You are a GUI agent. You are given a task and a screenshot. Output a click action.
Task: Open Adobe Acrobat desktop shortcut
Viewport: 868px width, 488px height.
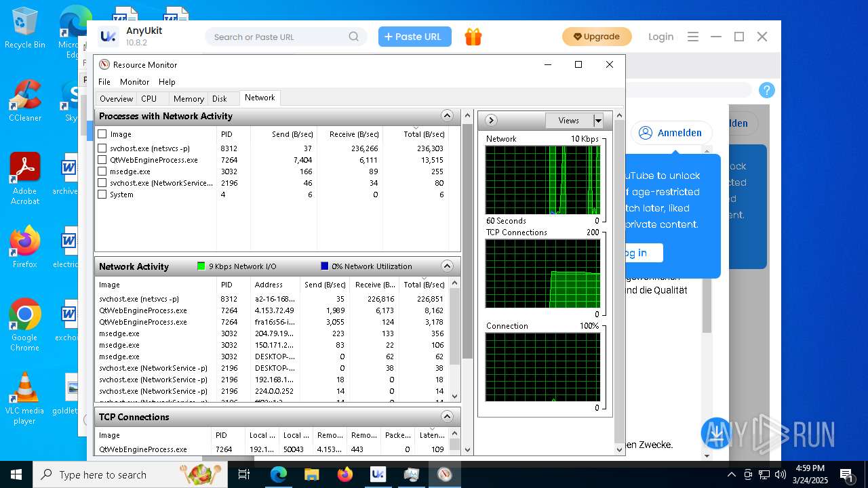point(24,179)
